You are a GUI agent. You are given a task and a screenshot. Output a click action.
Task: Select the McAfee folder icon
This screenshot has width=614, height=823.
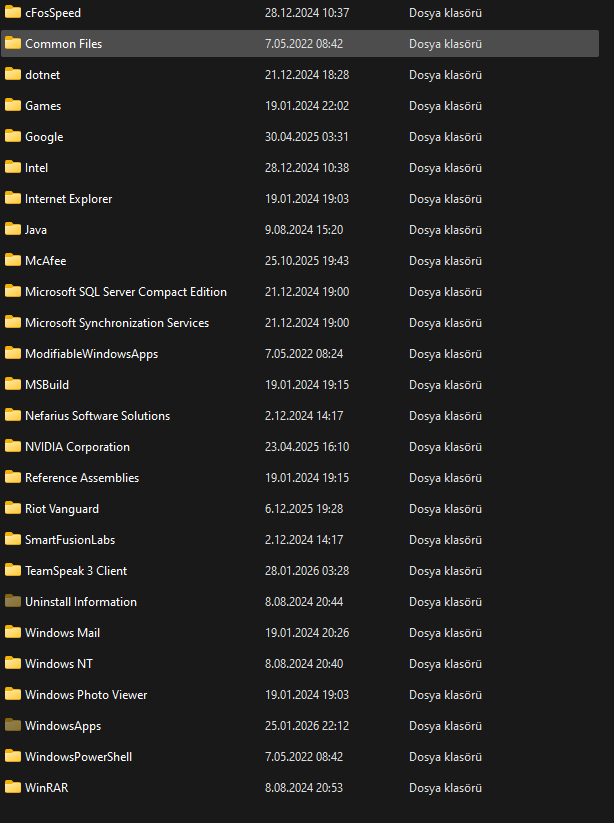[13, 260]
